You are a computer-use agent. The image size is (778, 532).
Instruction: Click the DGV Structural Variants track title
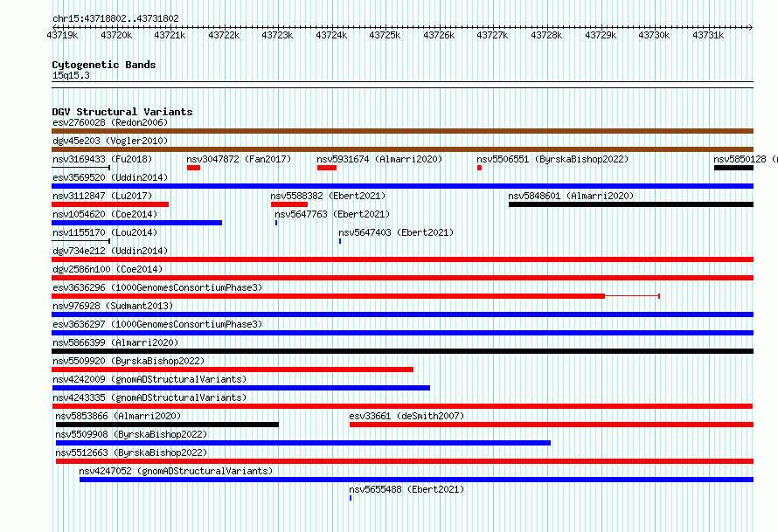122,112
